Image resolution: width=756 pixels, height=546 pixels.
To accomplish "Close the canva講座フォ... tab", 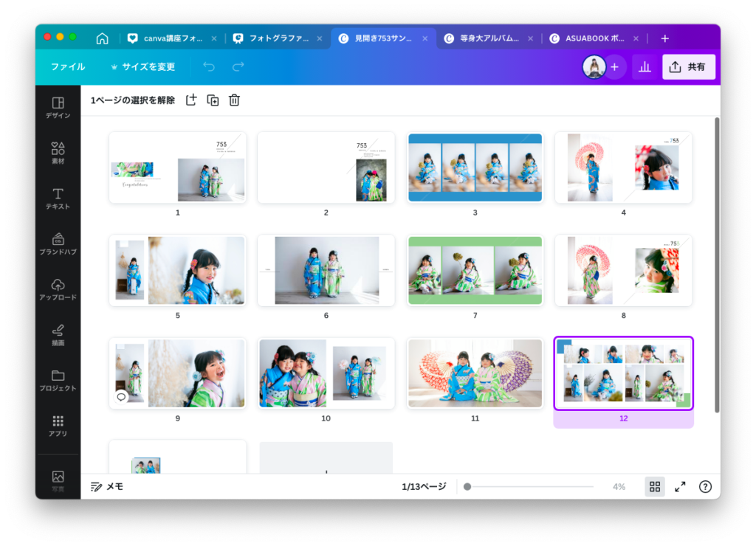I will (214, 38).
